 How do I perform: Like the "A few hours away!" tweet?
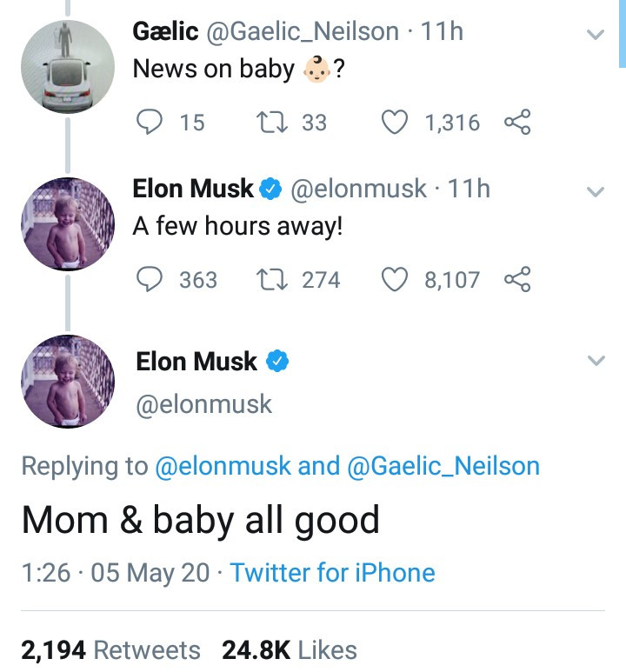(x=396, y=279)
